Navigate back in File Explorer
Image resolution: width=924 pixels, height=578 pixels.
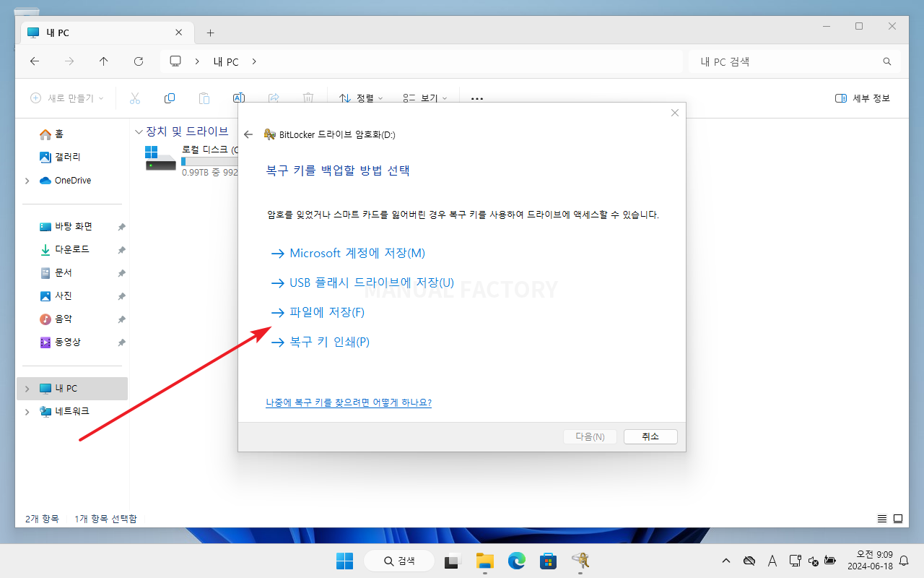[x=35, y=62]
